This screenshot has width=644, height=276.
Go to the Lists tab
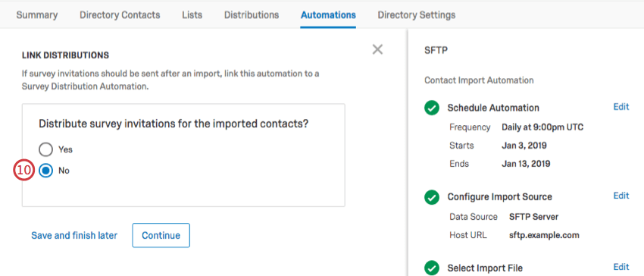click(192, 15)
